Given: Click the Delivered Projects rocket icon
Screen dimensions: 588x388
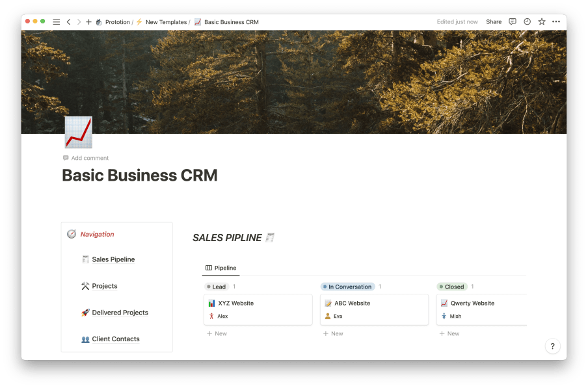Looking at the screenshot, I should tap(85, 313).
